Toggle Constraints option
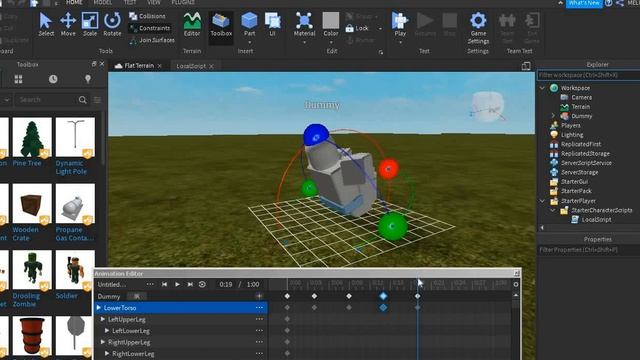The image size is (640, 360). [x=149, y=28]
